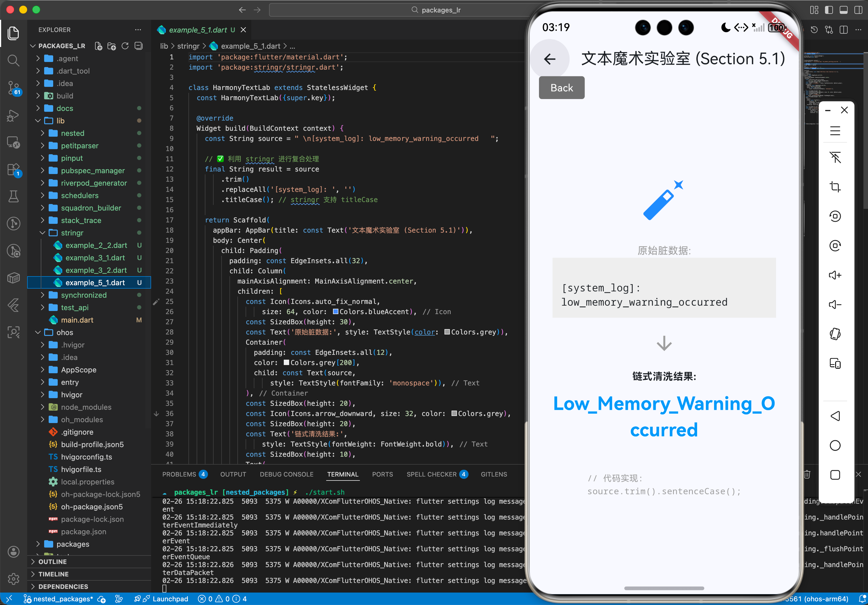Screen dimensions: 868x605
Task: Open example_3_2.dart in the file tree
Action: pos(89,270)
